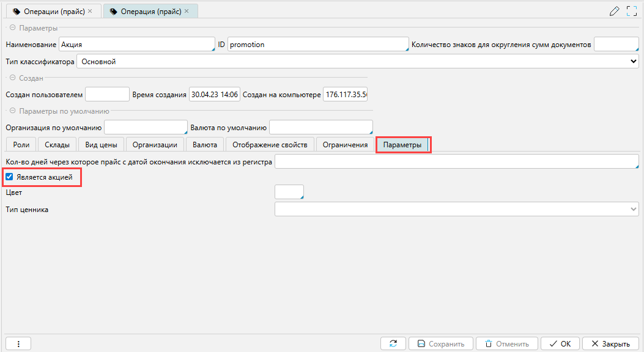Open the Роли tab
The image size is (644, 352).
coord(21,144)
